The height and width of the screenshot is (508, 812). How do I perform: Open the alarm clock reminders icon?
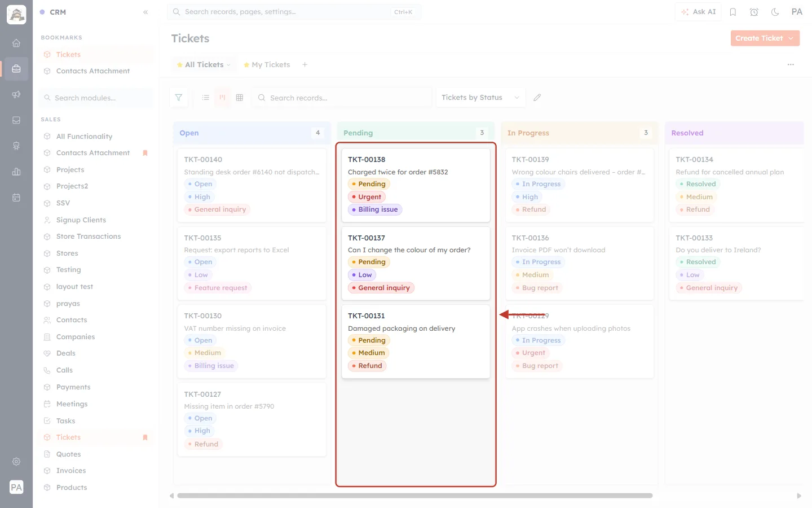click(754, 12)
